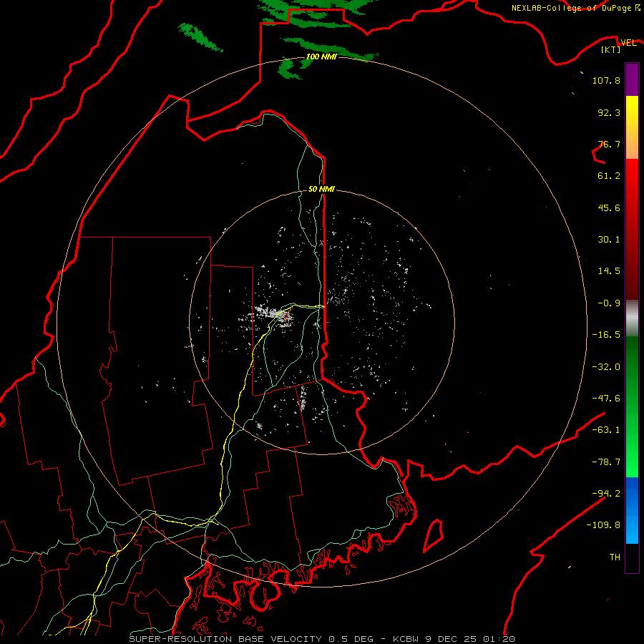644x644 pixels.
Task: Click the 100 NMI range ring label
Action: [321, 57]
